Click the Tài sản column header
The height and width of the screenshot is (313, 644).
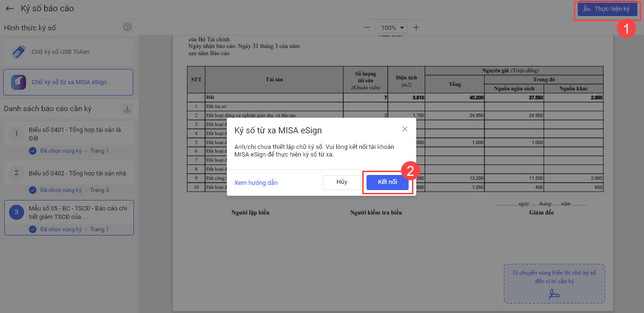pyautogui.click(x=274, y=79)
